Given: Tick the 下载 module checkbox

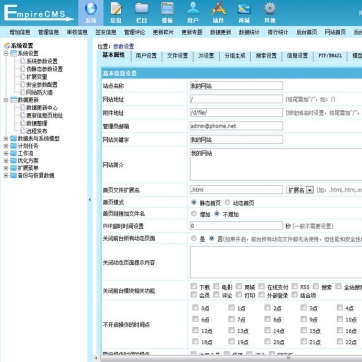Looking at the screenshot, I should click(x=194, y=286).
